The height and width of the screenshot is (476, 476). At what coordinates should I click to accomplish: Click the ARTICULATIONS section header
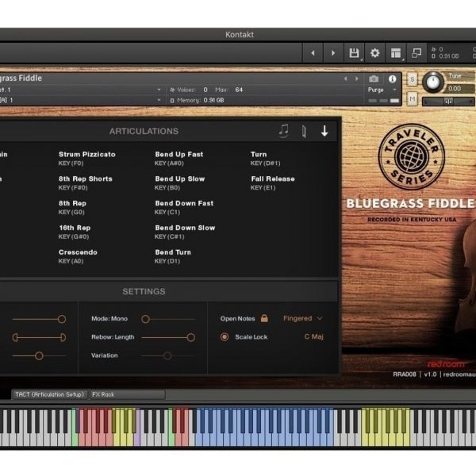144,131
